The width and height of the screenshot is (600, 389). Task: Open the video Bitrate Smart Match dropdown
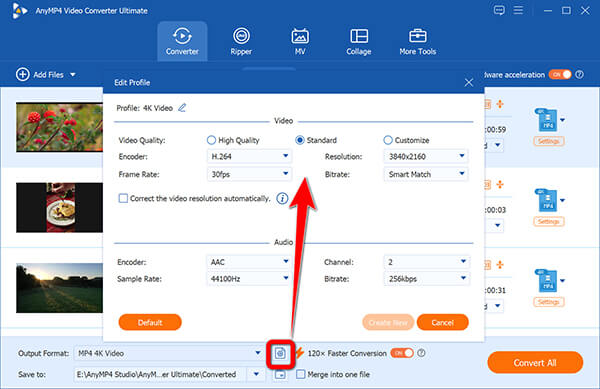tap(426, 174)
